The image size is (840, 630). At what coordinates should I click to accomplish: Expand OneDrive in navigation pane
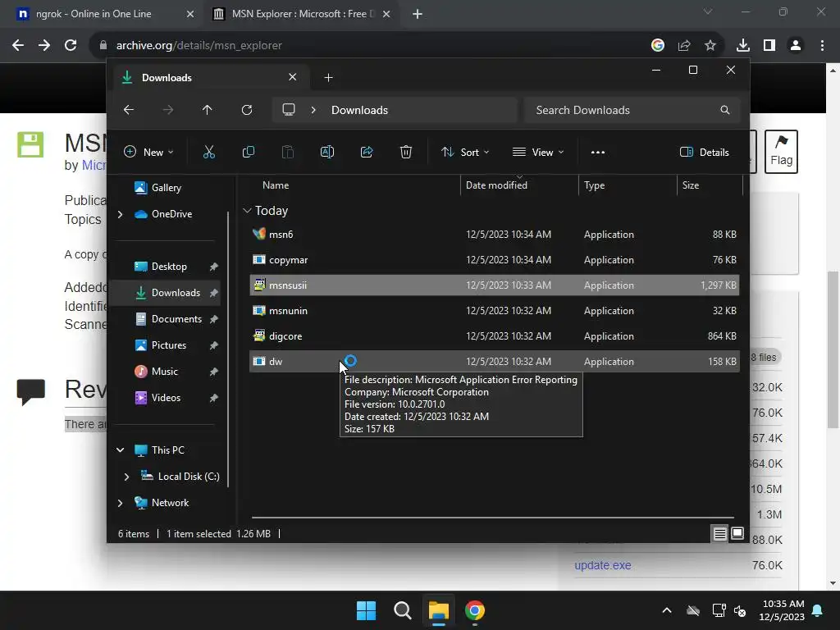(x=120, y=214)
